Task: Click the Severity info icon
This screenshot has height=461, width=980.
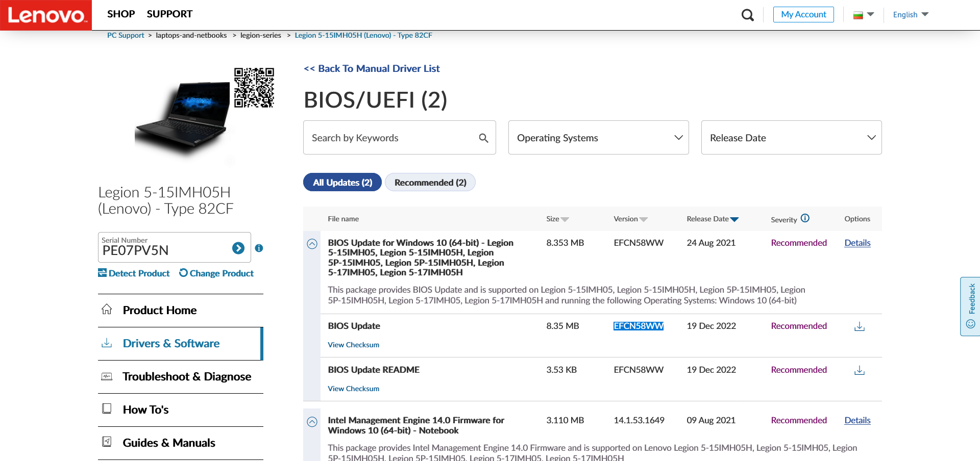Action: [x=805, y=218]
